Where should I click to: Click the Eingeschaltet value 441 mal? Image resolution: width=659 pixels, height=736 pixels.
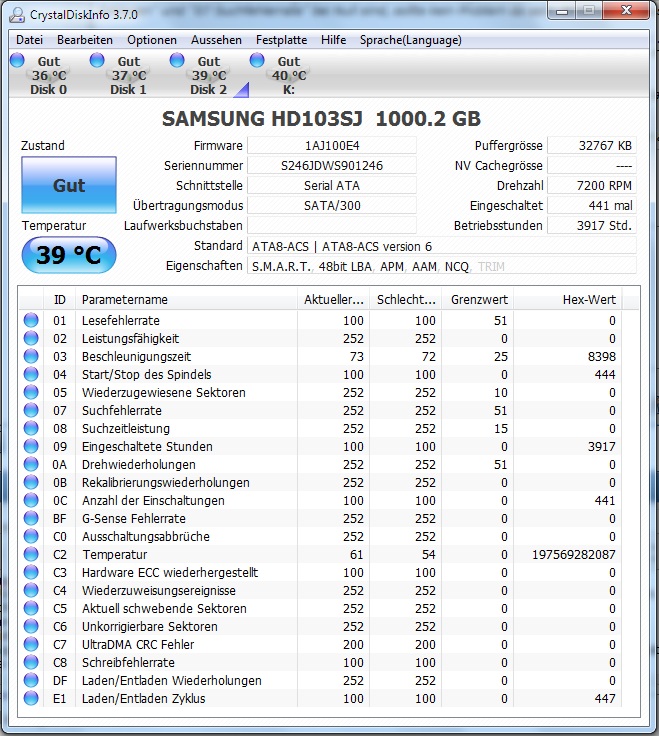592,205
